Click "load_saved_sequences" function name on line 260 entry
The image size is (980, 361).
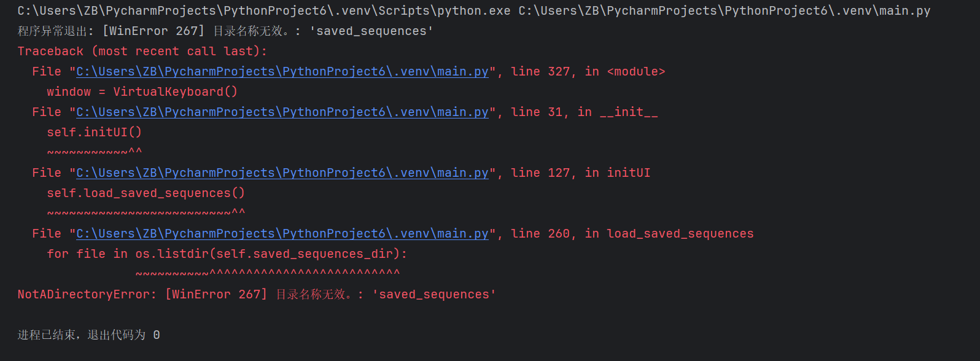click(680, 234)
